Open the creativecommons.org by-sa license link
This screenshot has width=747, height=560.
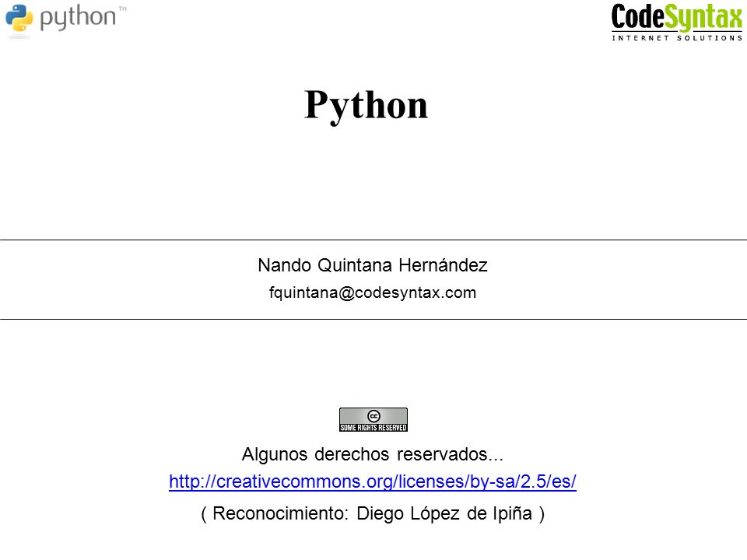(x=373, y=481)
